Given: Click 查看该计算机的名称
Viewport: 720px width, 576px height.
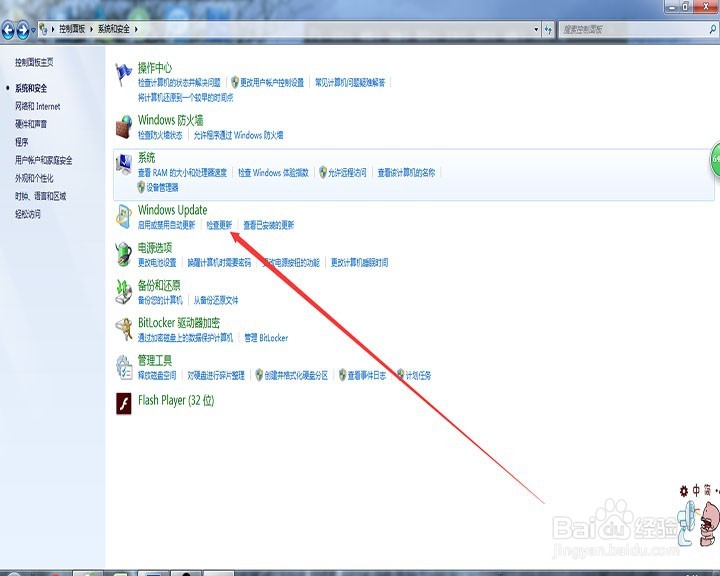Looking at the screenshot, I should tap(406, 173).
